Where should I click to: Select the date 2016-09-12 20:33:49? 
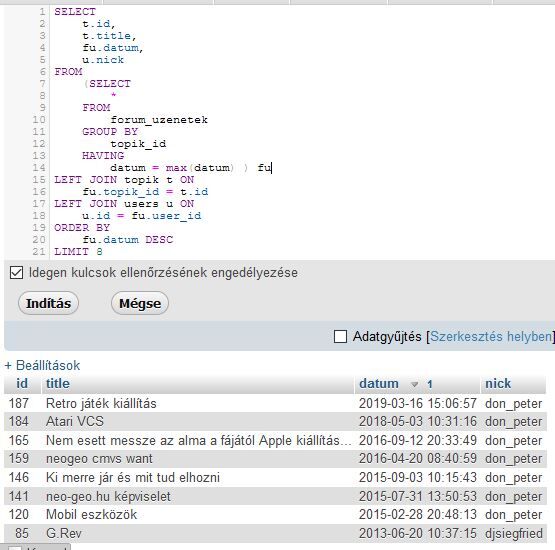(x=418, y=441)
